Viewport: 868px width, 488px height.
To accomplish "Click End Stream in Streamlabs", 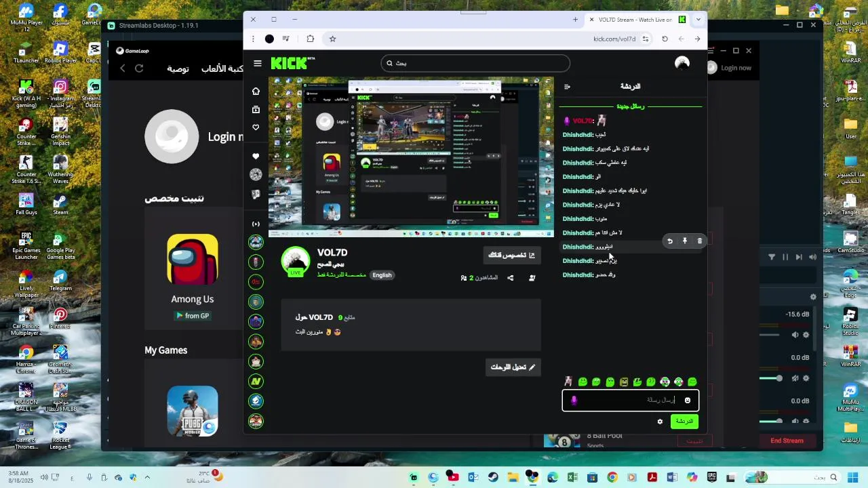I will 787,441.
